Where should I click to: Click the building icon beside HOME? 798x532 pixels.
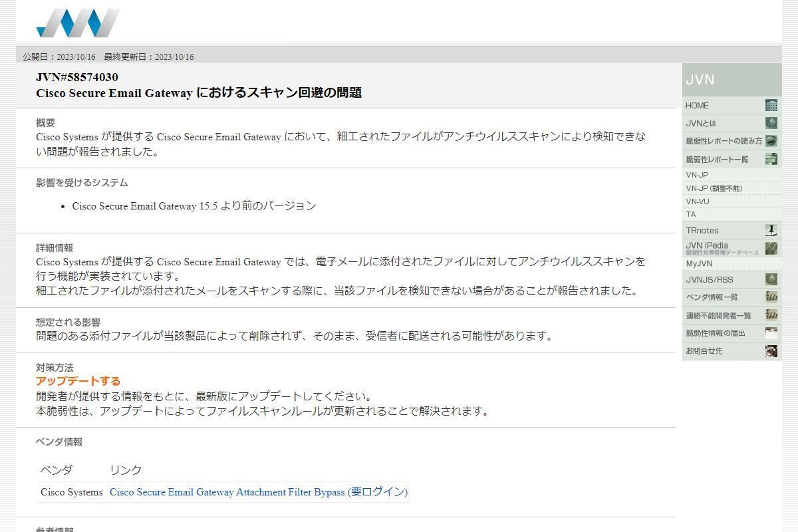point(771,105)
